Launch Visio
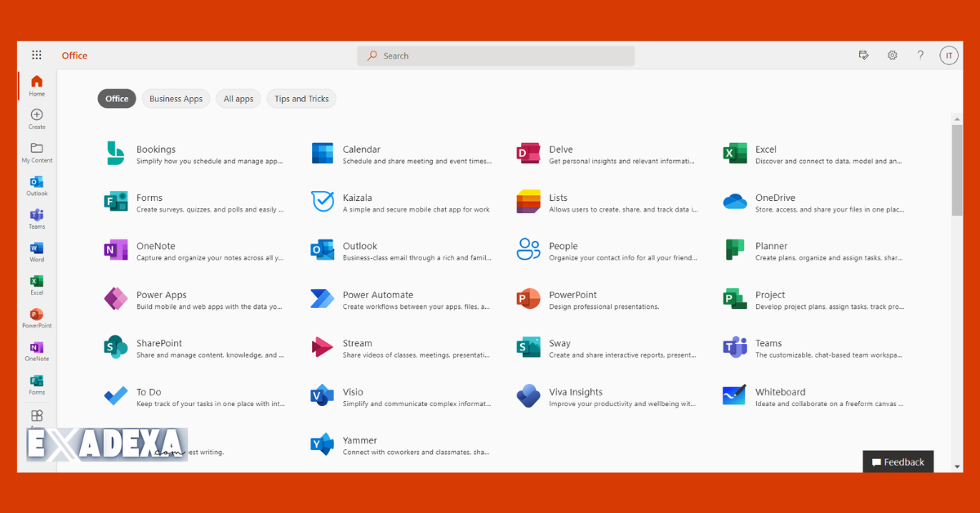The height and width of the screenshot is (513, 980). 321,396
